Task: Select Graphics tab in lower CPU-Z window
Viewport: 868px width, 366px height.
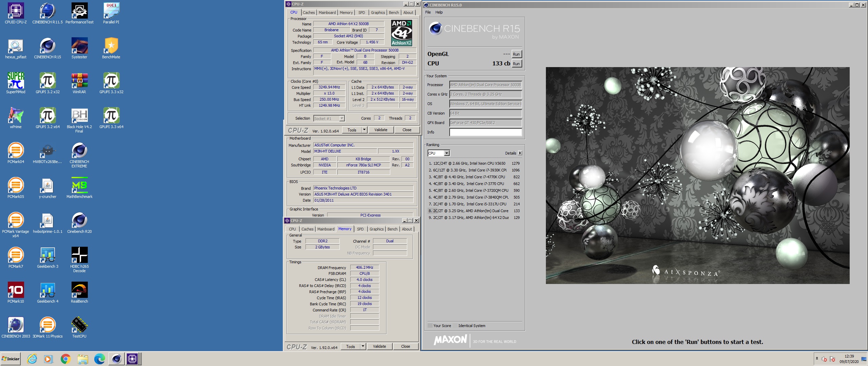Action: [x=376, y=229]
